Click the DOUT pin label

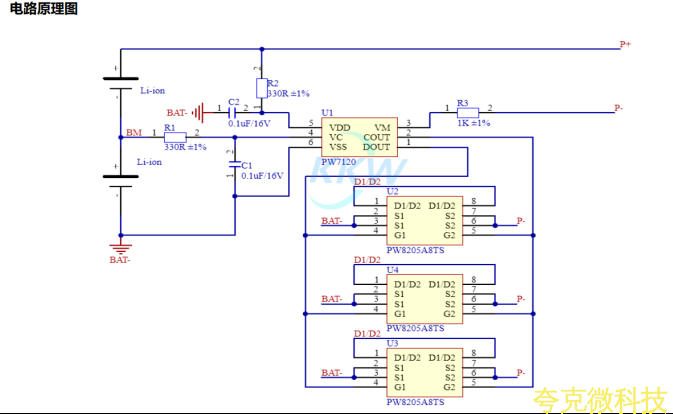click(x=376, y=147)
